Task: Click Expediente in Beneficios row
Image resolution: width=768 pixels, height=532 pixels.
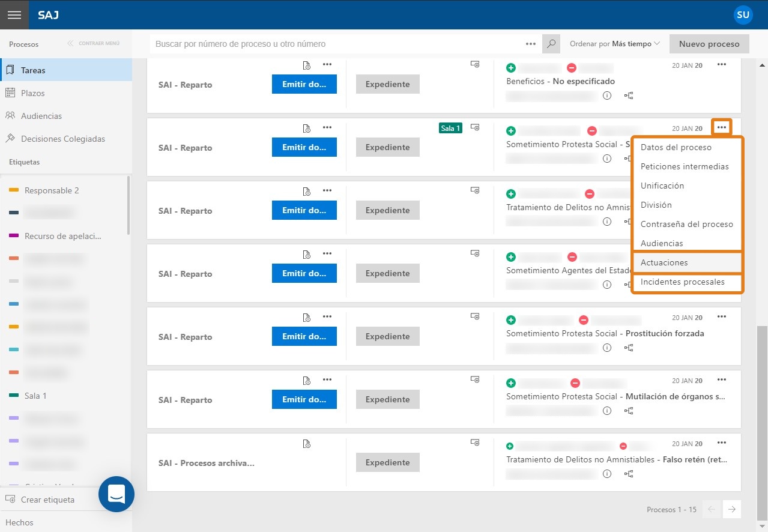Action: (x=387, y=84)
